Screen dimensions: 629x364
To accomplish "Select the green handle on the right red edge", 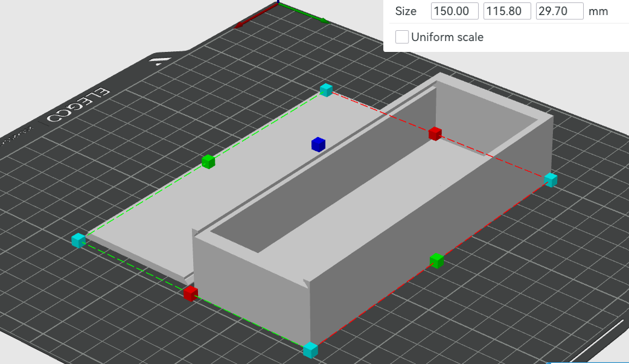I will point(437,261).
